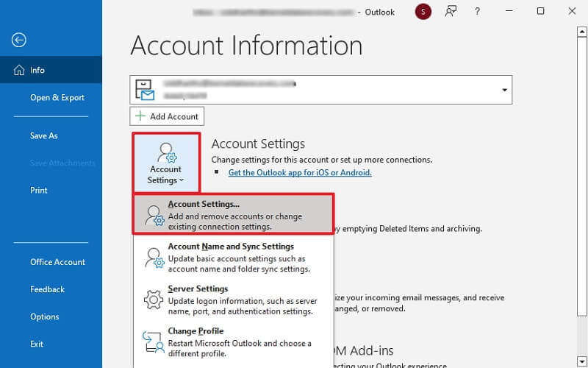Click the feedback person icon in the title bar

click(x=451, y=12)
